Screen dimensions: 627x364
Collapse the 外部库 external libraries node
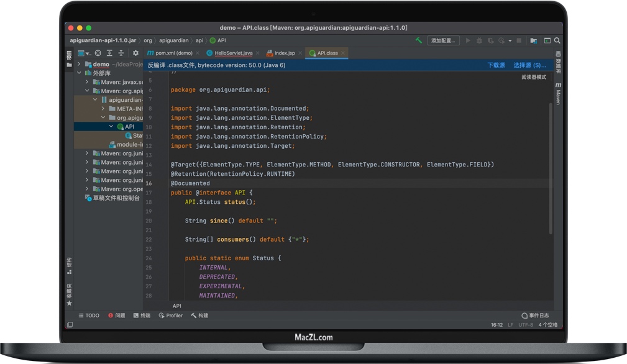(79, 73)
